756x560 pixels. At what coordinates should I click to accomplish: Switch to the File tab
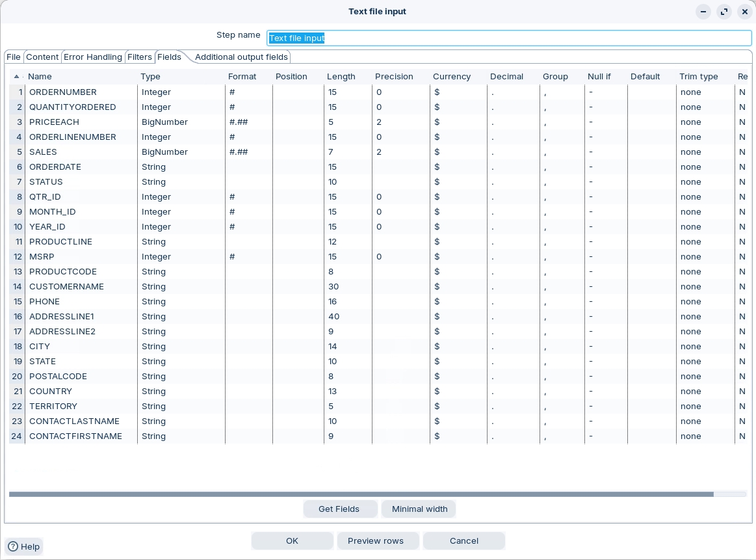(x=14, y=57)
